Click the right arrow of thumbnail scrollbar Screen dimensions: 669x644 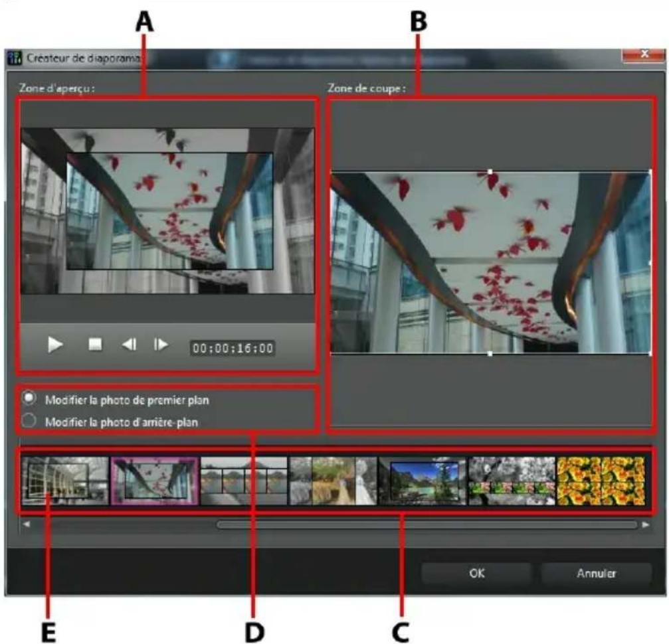click(646, 524)
